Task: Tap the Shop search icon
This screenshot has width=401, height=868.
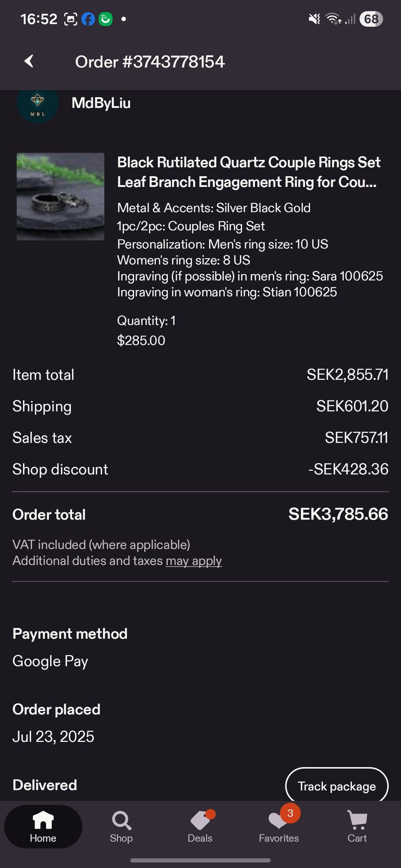Action: [121, 821]
